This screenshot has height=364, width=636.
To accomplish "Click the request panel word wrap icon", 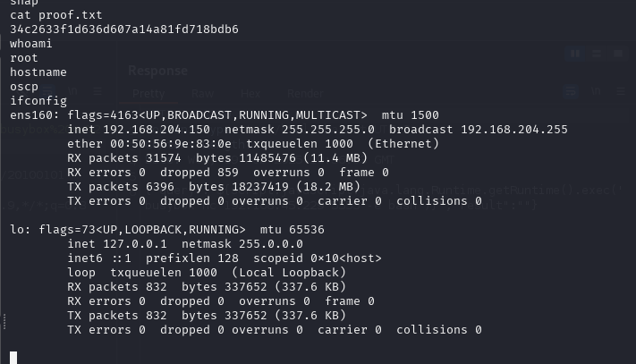I will click(47, 91).
